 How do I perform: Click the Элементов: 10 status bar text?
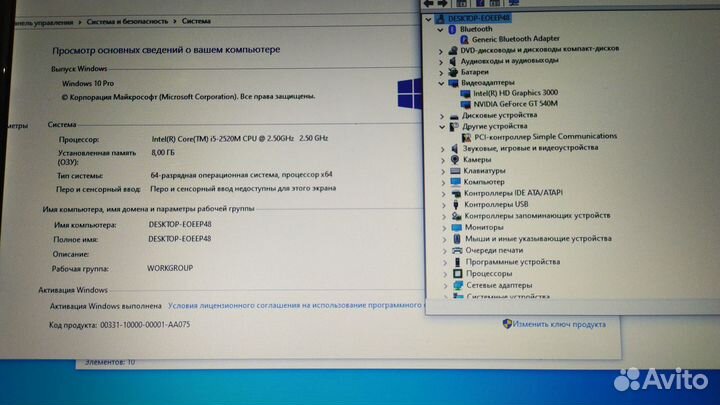click(110, 362)
